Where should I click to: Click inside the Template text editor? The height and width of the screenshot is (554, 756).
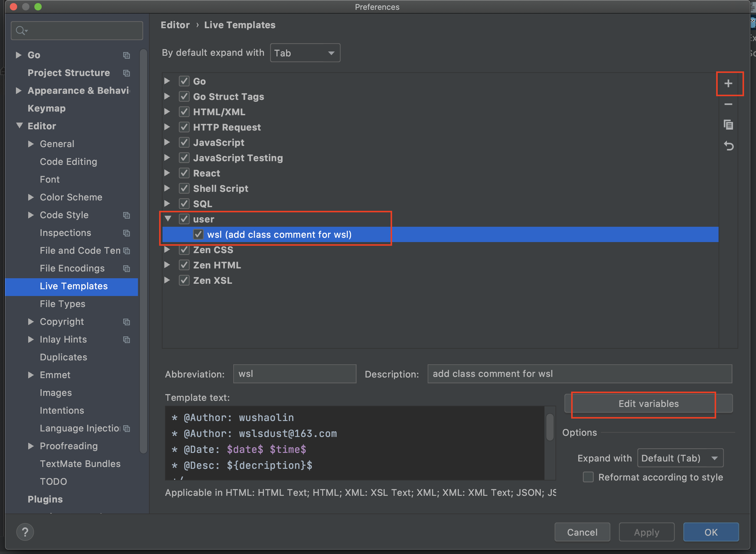point(354,443)
